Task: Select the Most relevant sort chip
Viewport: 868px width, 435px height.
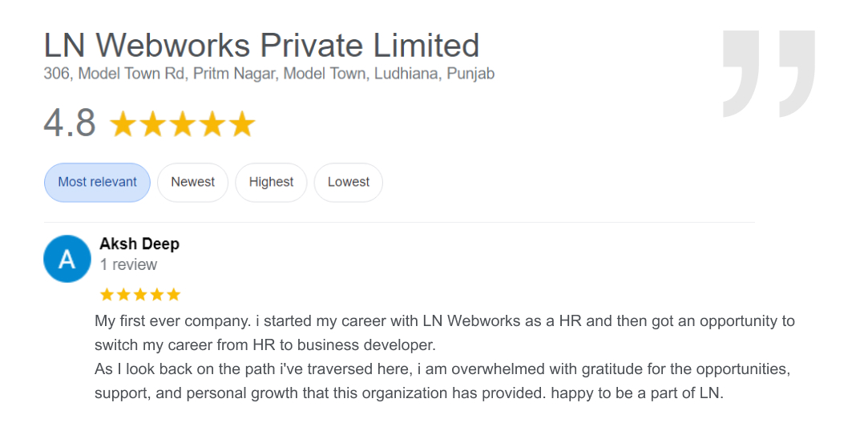Action: [x=97, y=182]
